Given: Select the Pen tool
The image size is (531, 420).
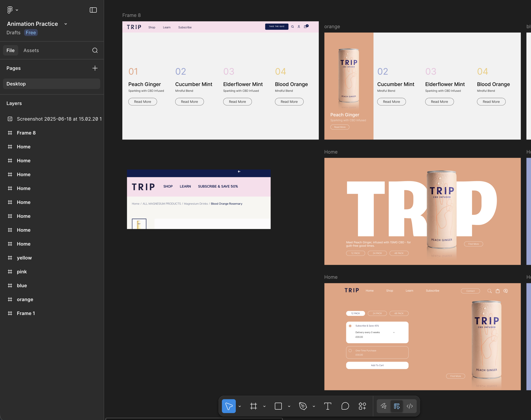Looking at the screenshot, I should pos(303,406).
